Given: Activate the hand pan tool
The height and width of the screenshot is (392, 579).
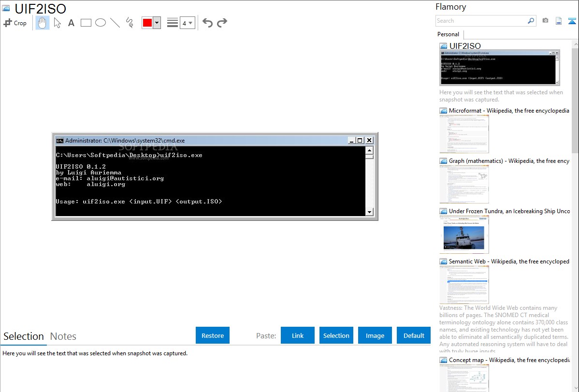Looking at the screenshot, I should [x=43, y=23].
